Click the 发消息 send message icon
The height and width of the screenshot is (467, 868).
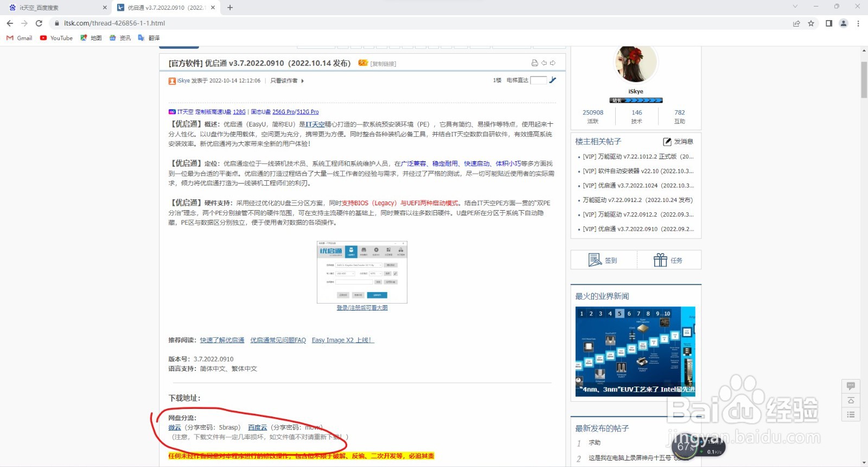667,142
